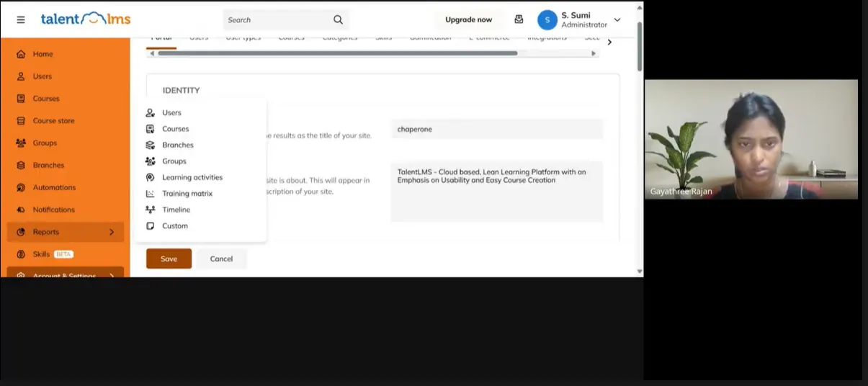The height and width of the screenshot is (386, 868).
Task: Click the site name field containing chaperone
Action: point(496,130)
